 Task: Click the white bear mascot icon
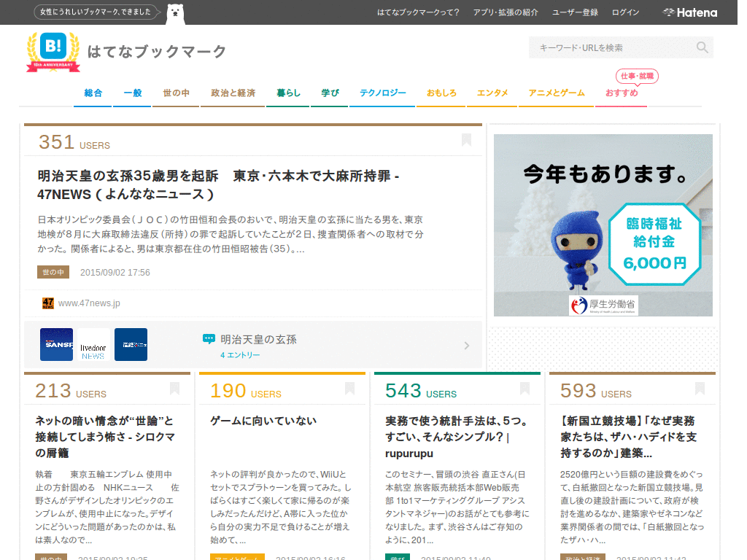click(x=175, y=13)
